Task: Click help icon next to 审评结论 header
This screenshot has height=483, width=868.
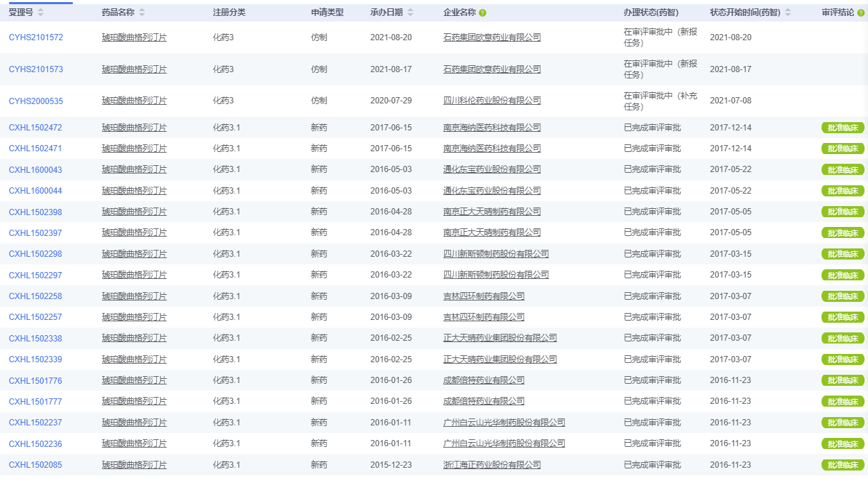Action: [862, 12]
